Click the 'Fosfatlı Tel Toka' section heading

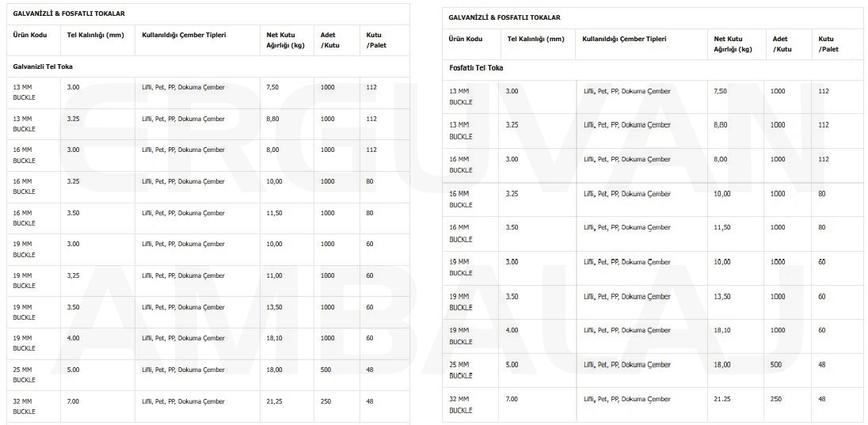(476, 68)
